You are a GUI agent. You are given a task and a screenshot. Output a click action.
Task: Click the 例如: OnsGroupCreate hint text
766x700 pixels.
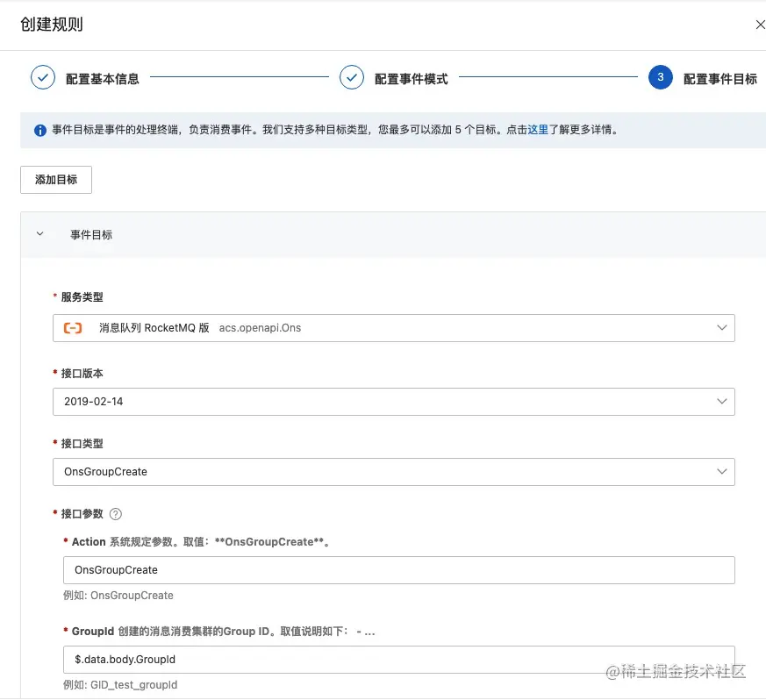pos(118,596)
